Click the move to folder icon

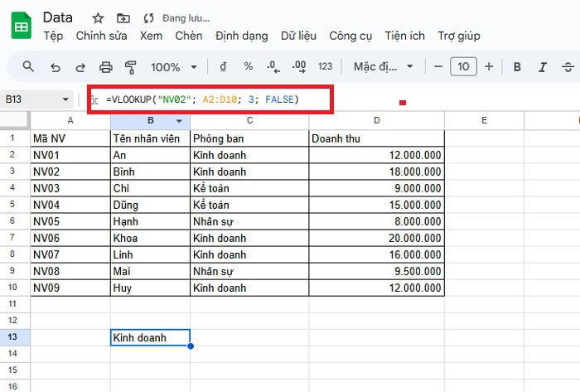click(x=123, y=17)
